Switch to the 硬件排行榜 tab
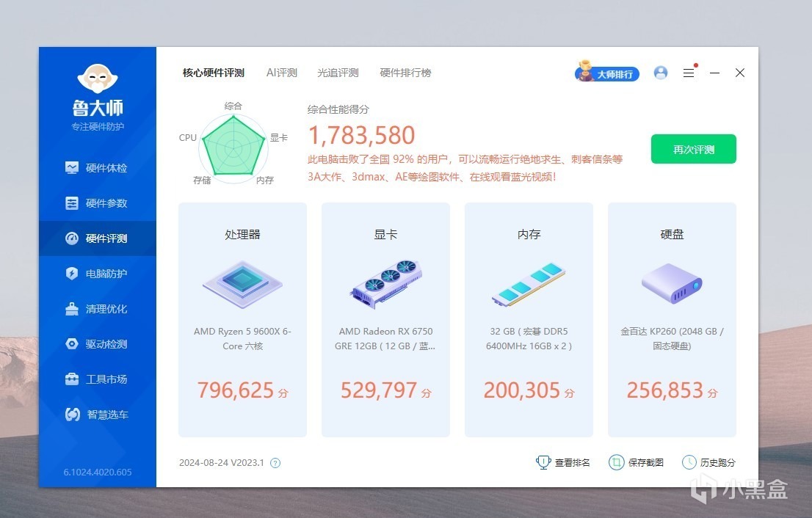The width and height of the screenshot is (812, 518). (x=405, y=73)
